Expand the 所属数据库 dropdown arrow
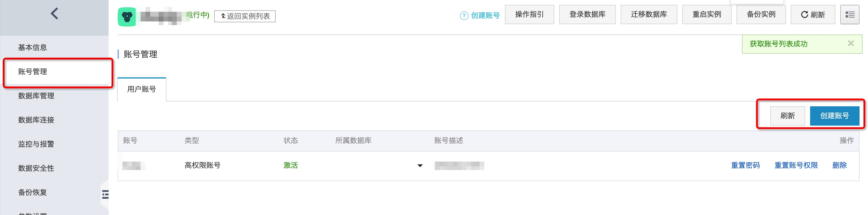Image resolution: width=868 pixels, height=215 pixels. (420, 165)
